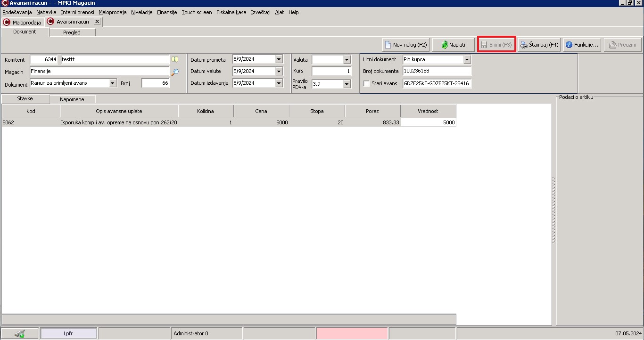The width and height of the screenshot is (644, 340).
Task: Click the Kod column header
Action: point(31,111)
